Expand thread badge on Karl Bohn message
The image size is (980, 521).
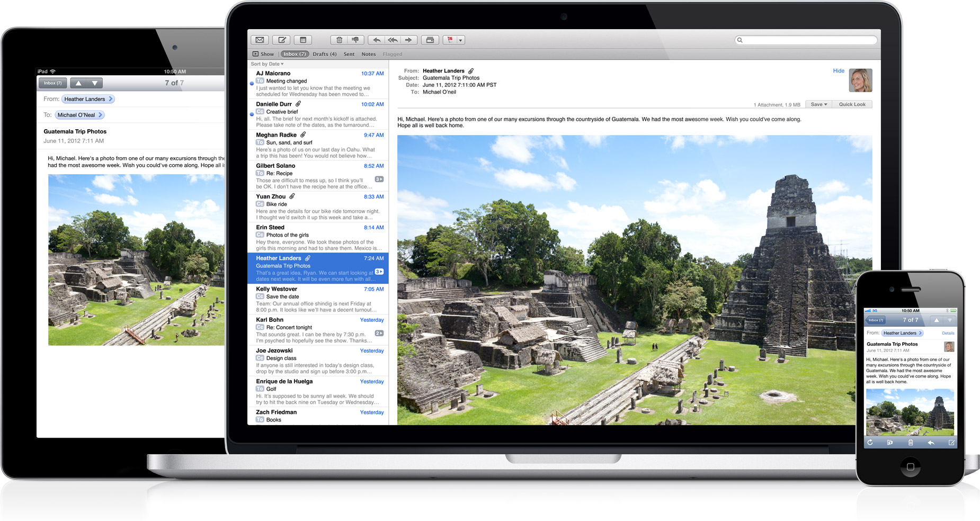pyautogui.click(x=379, y=333)
